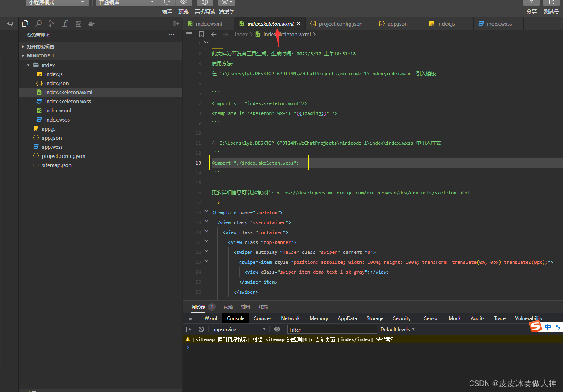
Task: Switch Sogou input language 中 indicator
Action: pyautogui.click(x=548, y=327)
